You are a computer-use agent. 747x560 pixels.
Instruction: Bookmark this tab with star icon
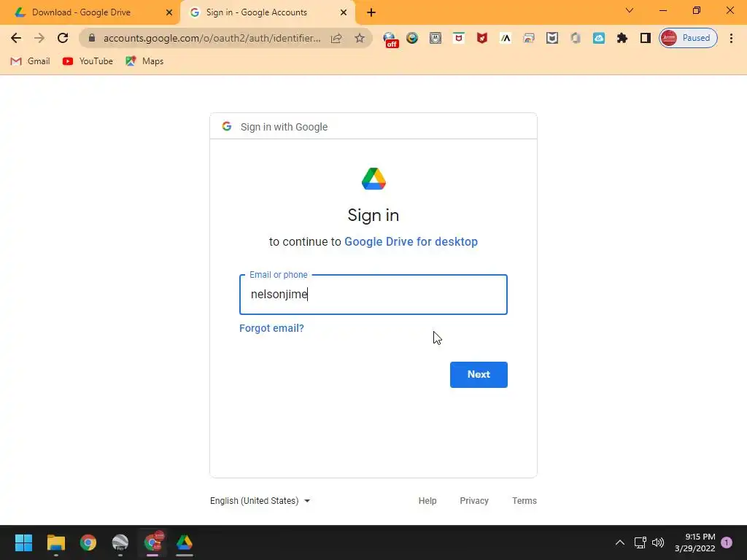tap(360, 38)
